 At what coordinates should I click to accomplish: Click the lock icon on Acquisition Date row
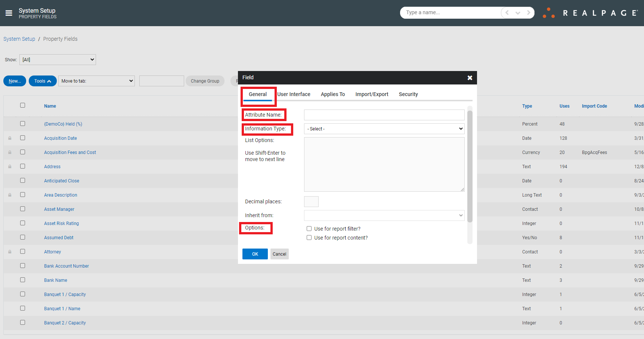click(x=10, y=138)
